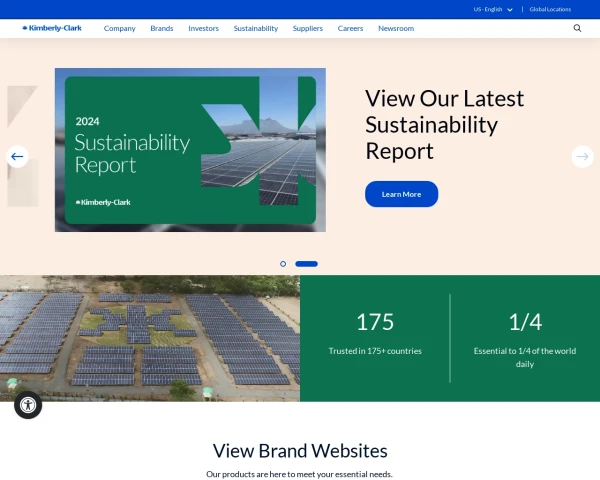
Task: Open Global Locations link
Action: pyautogui.click(x=550, y=10)
